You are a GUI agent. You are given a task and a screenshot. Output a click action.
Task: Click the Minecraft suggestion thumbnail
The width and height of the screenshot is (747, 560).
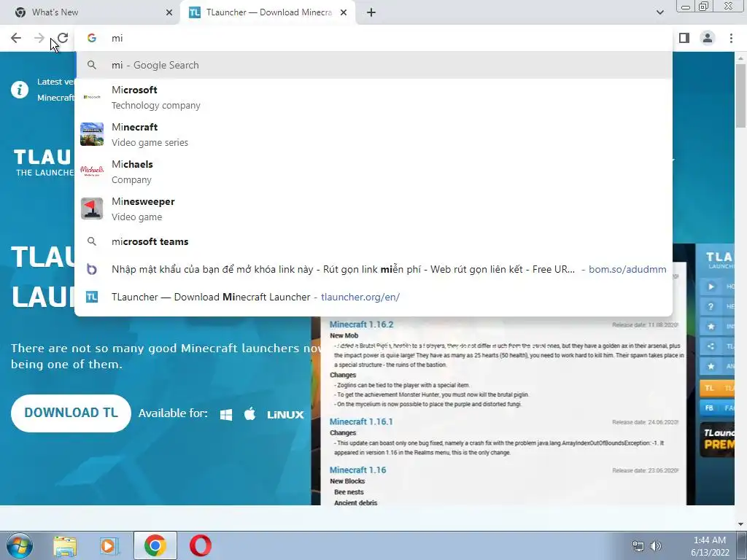tap(92, 134)
